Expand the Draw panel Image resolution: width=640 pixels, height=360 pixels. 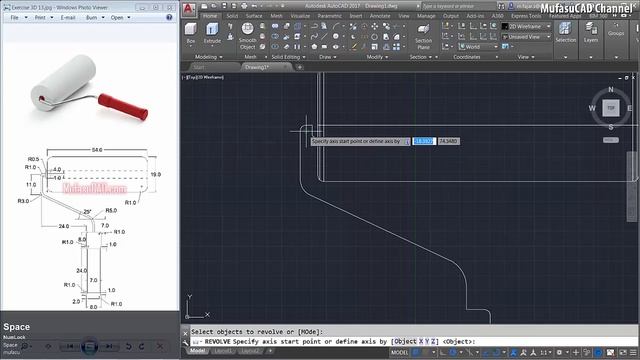click(x=328, y=57)
